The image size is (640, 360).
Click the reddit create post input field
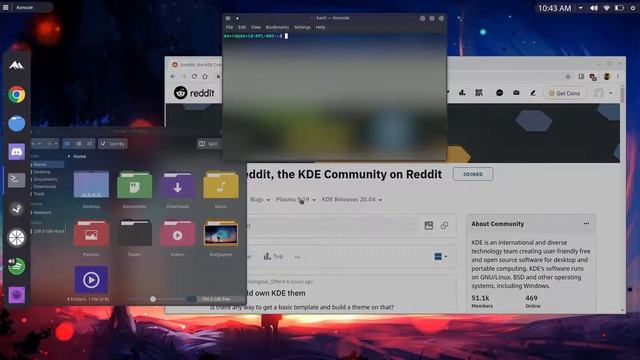333,225
